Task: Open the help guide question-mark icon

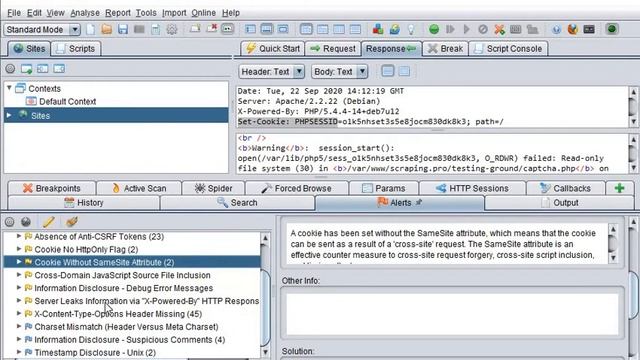Action: [556, 29]
